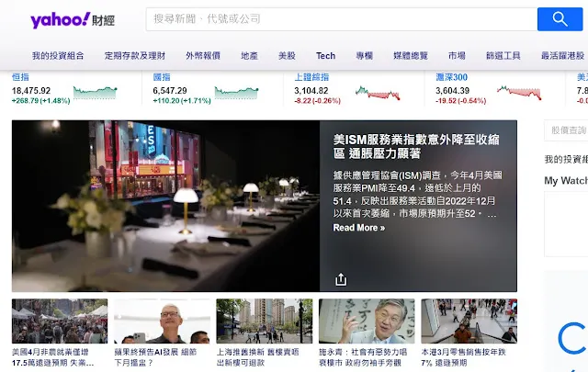Open the 美ISM服務業指數 headline

416,146
